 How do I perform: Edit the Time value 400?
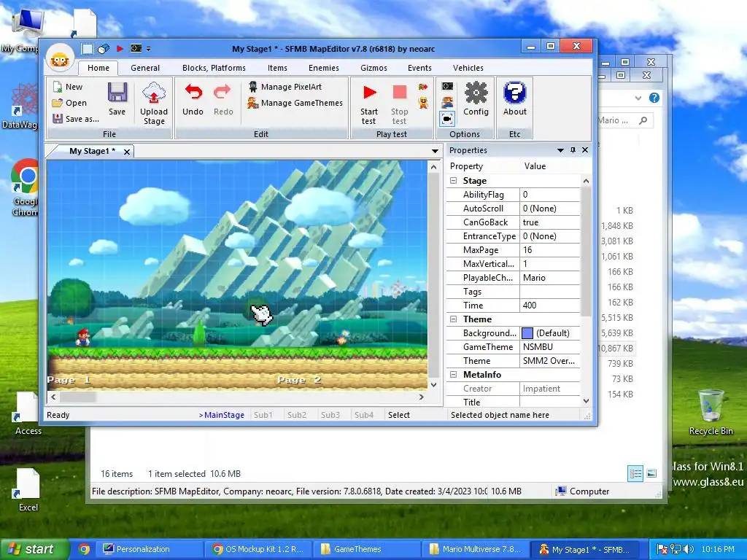(550, 306)
